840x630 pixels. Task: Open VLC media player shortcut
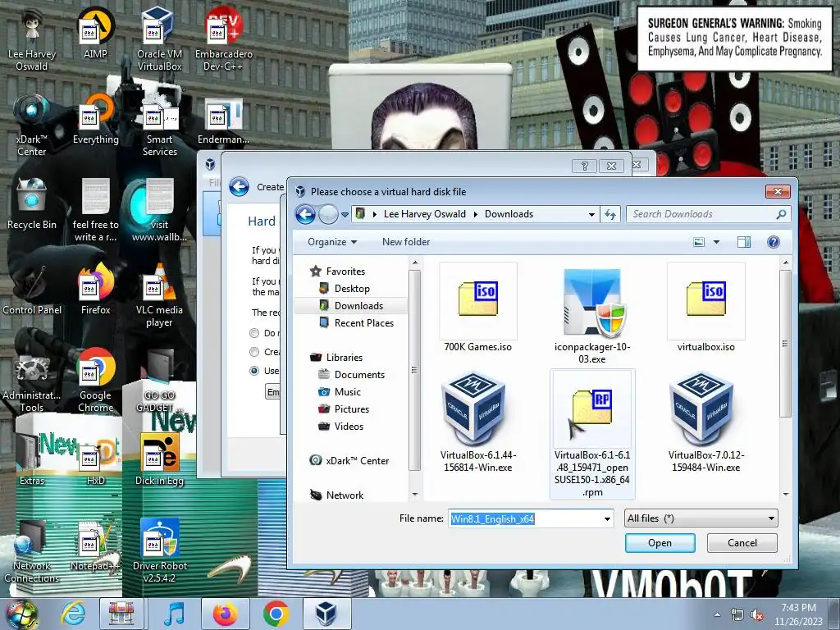159,294
